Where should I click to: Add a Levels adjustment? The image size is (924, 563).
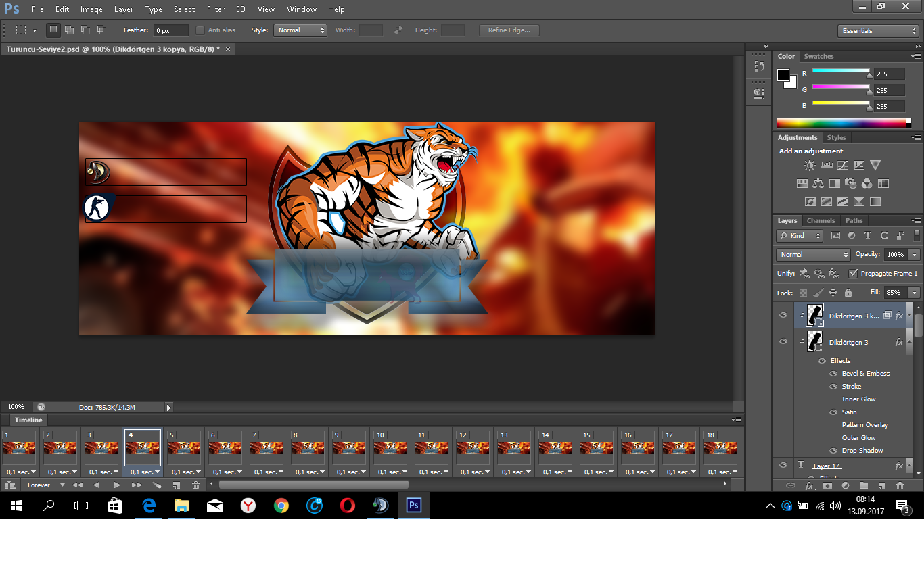point(826,165)
